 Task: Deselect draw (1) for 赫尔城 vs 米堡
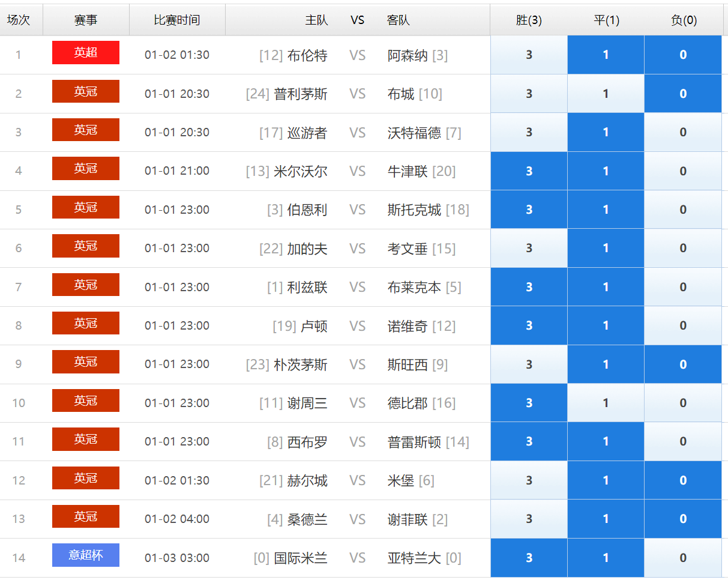click(606, 480)
